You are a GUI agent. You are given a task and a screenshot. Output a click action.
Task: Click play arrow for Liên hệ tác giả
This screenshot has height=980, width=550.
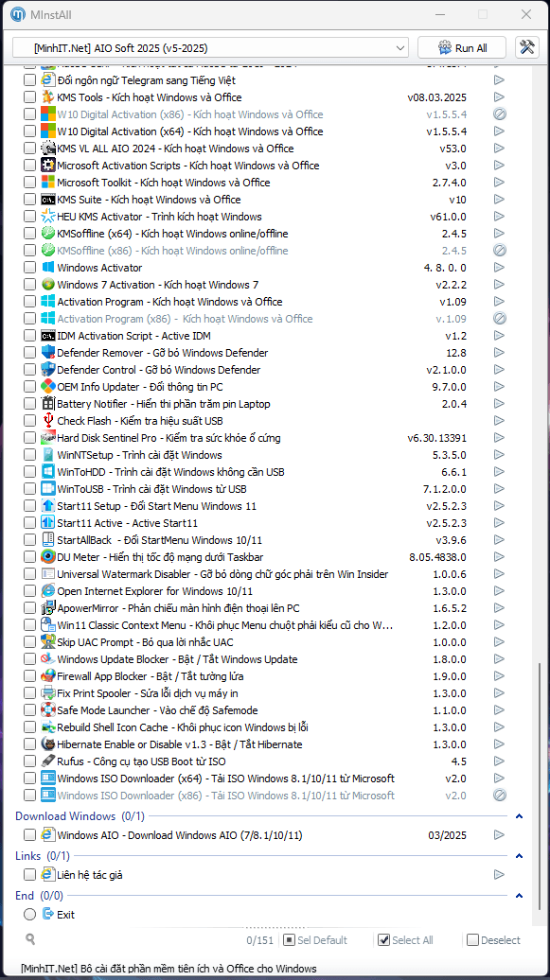(x=499, y=874)
